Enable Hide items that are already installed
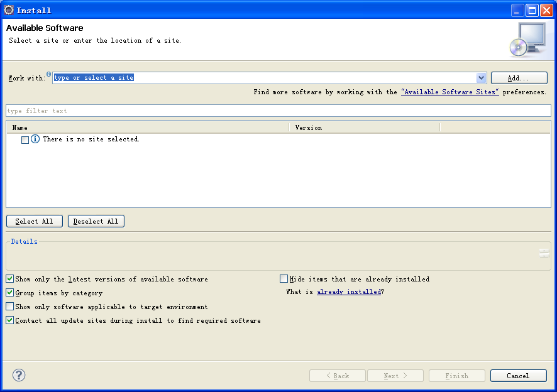Image resolution: width=557 pixels, height=392 pixels. coord(284,279)
